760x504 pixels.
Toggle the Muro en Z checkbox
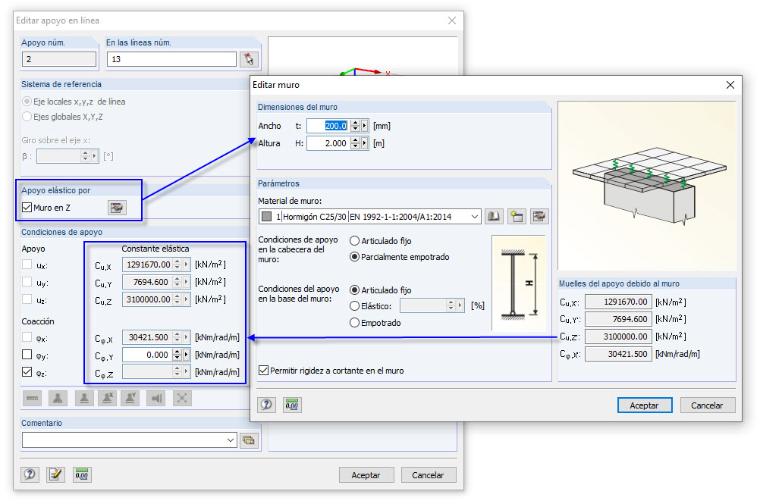(27, 207)
